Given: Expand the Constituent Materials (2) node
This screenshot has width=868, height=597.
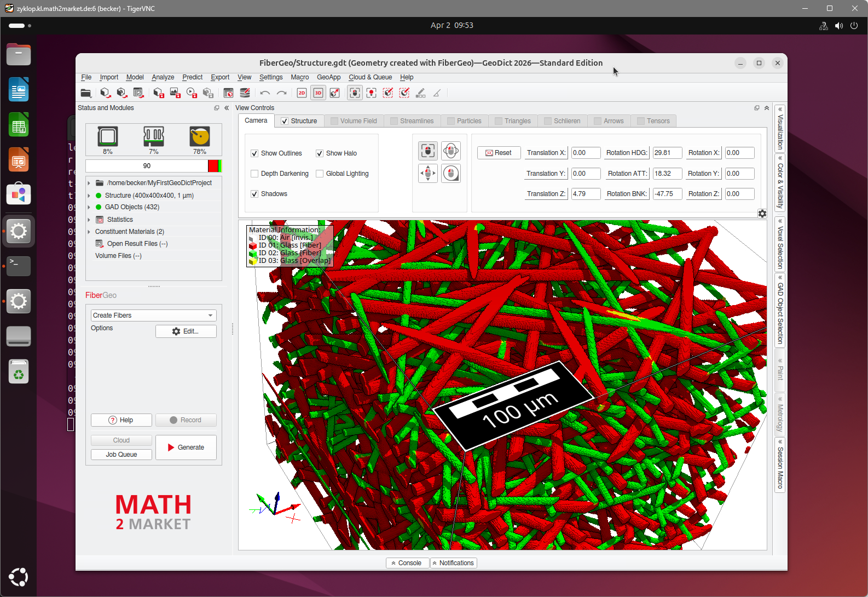Looking at the screenshot, I should click(x=89, y=232).
